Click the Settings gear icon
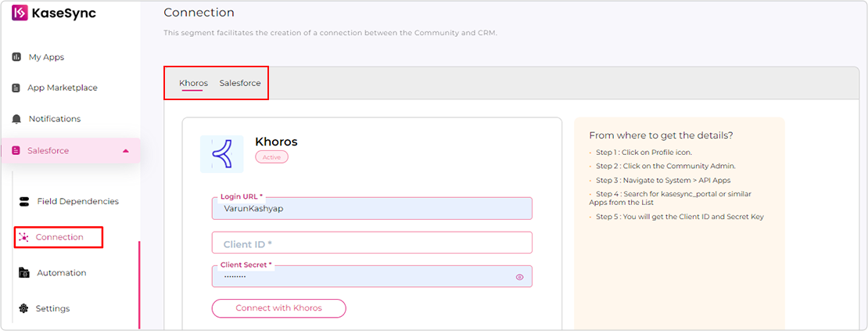The image size is (868, 331). pyautogui.click(x=23, y=308)
